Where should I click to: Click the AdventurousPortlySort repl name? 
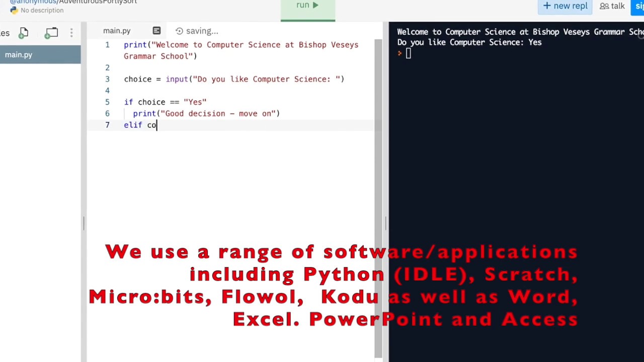coord(98,2)
